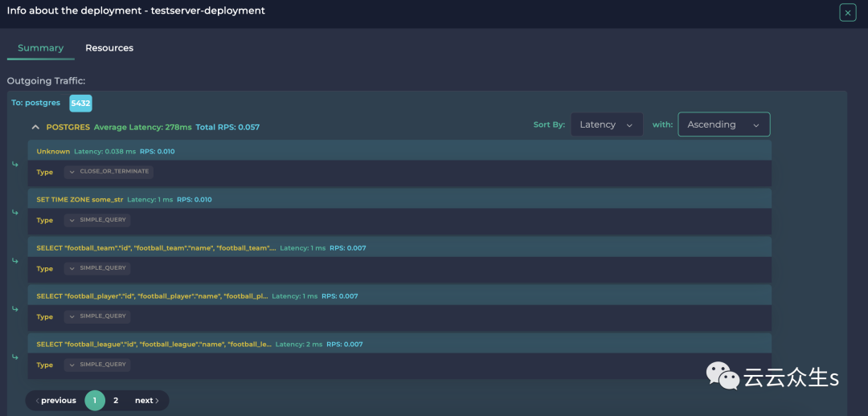Click the arrow icon beside football_team row

coord(15,260)
